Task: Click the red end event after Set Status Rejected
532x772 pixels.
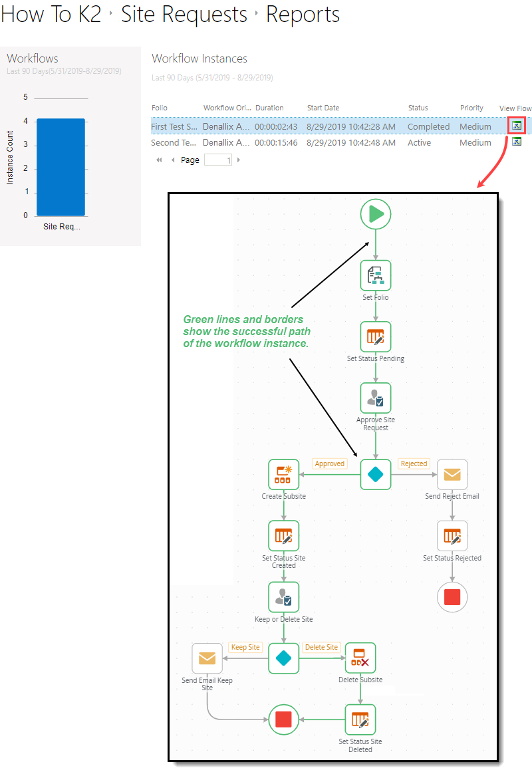Action: [452, 596]
